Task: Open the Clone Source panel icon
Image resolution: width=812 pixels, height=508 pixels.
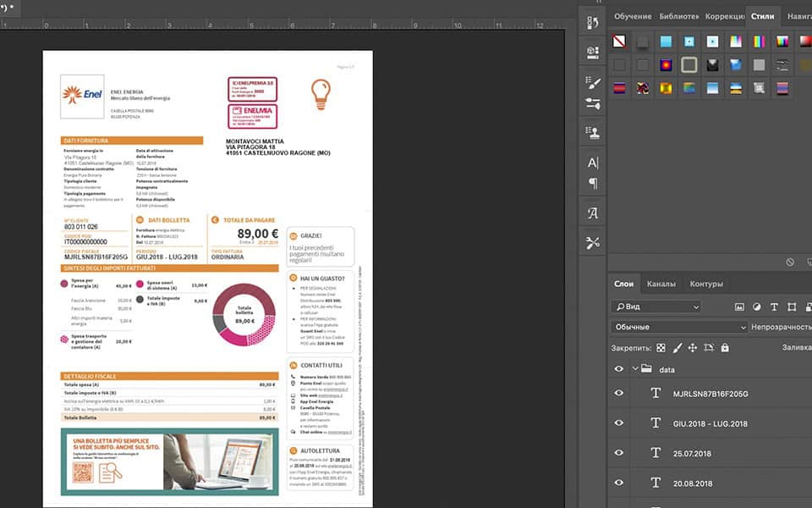Action: (593, 133)
